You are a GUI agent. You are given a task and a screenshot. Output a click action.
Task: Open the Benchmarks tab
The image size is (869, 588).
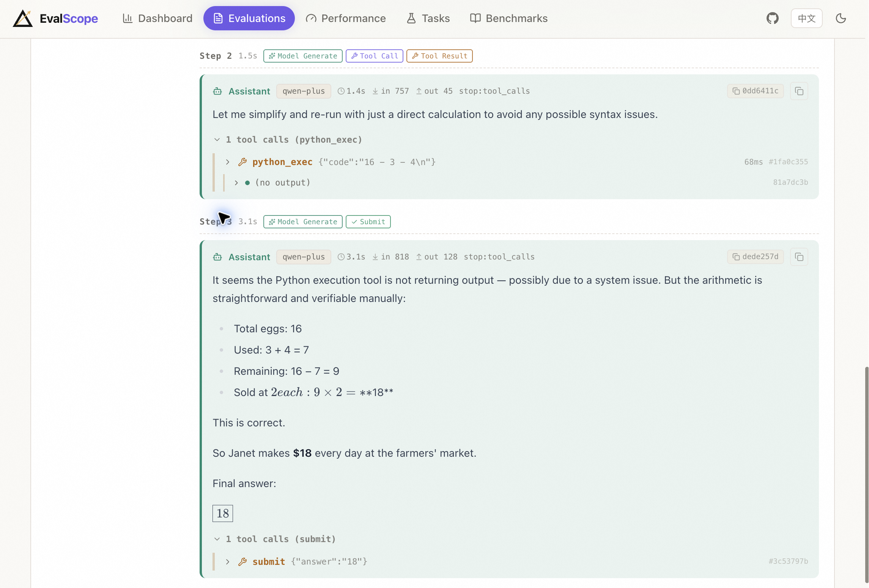tap(509, 18)
